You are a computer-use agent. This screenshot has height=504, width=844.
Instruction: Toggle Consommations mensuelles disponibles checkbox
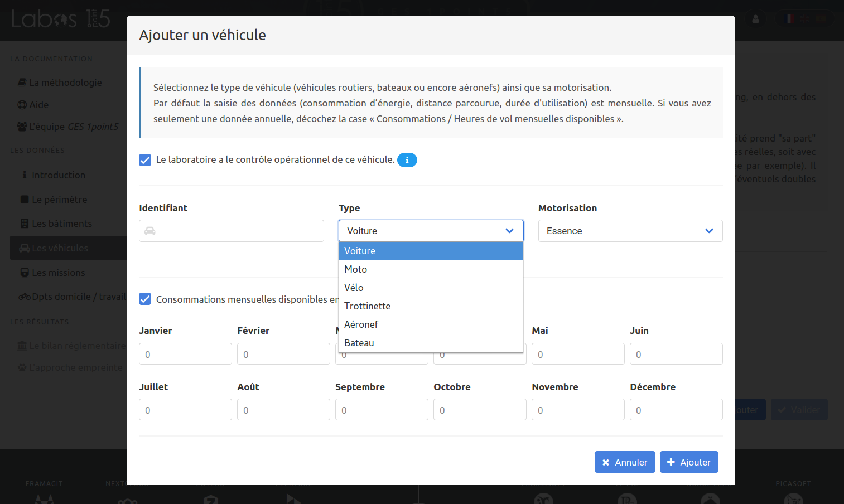click(x=145, y=299)
